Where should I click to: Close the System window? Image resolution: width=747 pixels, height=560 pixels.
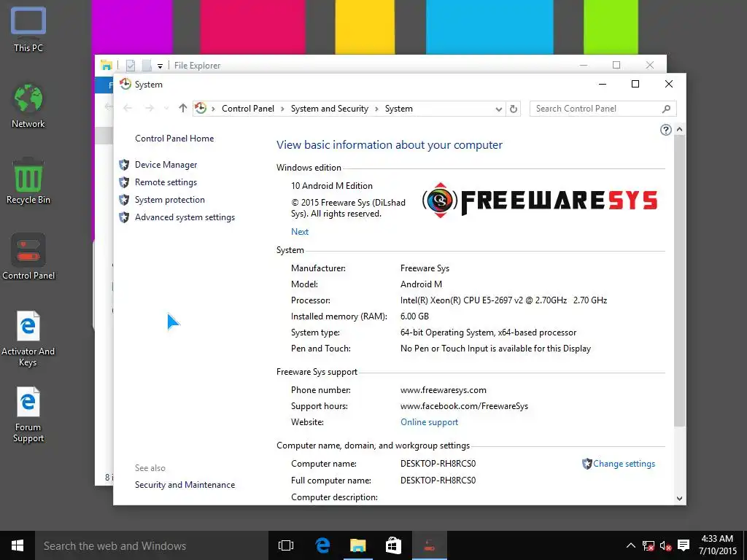[x=669, y=85]
